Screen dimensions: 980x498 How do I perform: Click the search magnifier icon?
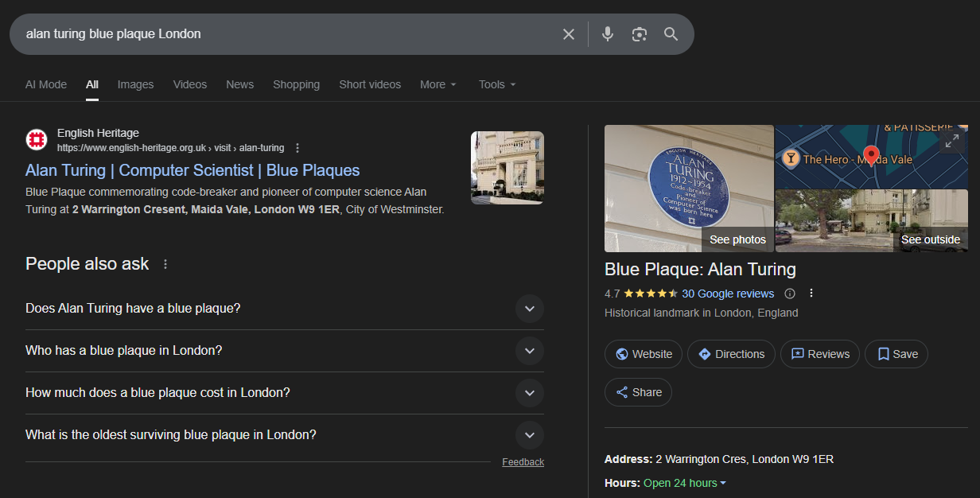pos(671,33)
